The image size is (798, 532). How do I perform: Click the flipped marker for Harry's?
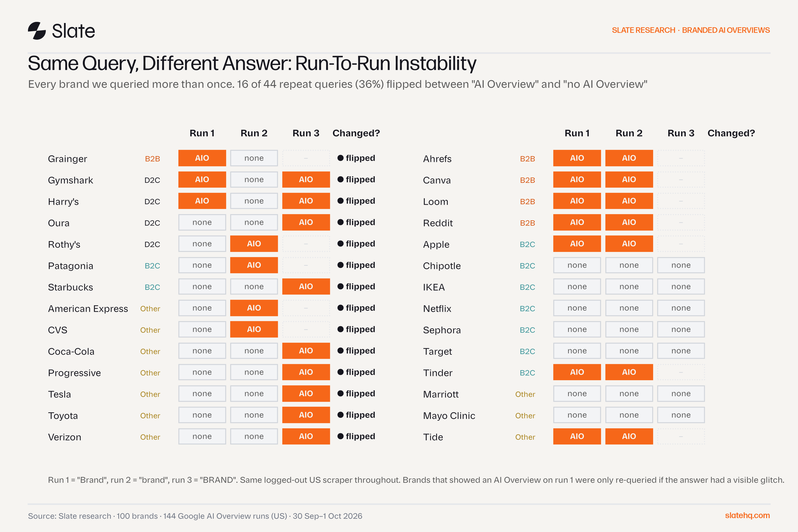coord(356,201)
